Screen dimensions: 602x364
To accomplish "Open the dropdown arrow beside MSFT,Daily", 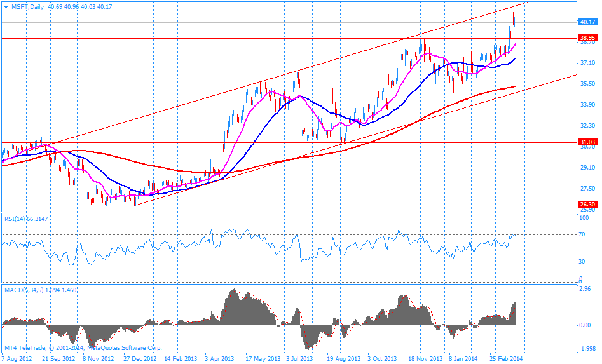I will (5, 7).
